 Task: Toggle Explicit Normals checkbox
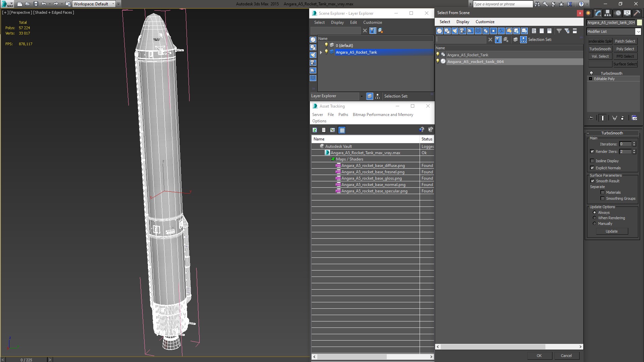592,168
